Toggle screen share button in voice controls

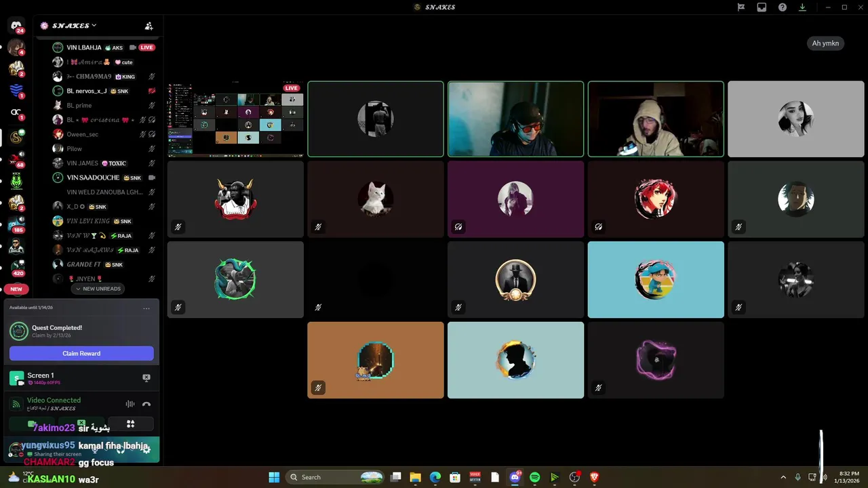click(x=81, y=424)
